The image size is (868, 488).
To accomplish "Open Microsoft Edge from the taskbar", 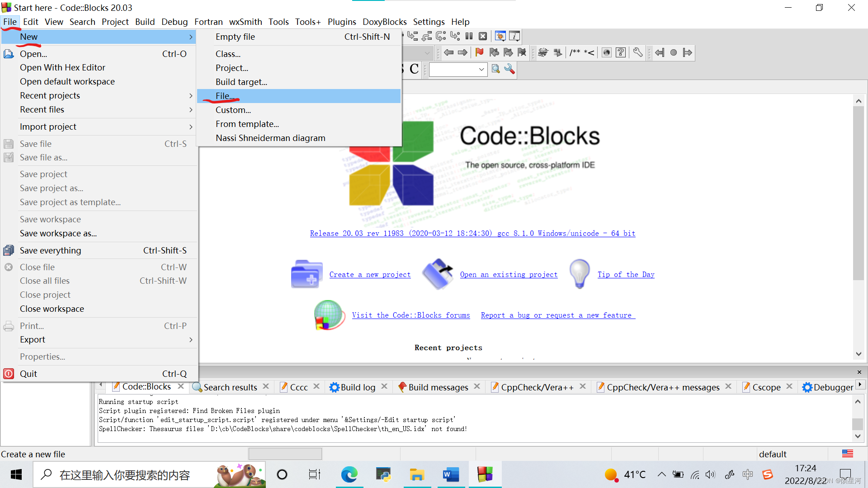I will pos(349,474).
